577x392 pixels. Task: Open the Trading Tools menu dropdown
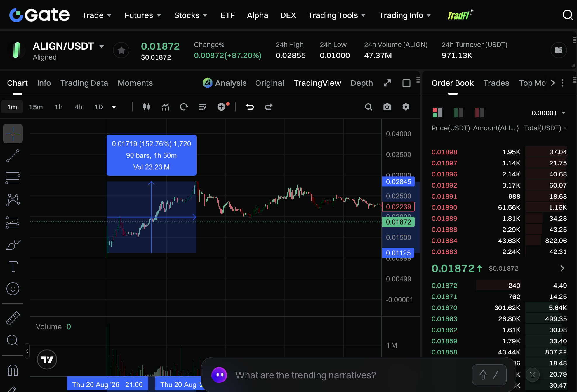point(336,15)
